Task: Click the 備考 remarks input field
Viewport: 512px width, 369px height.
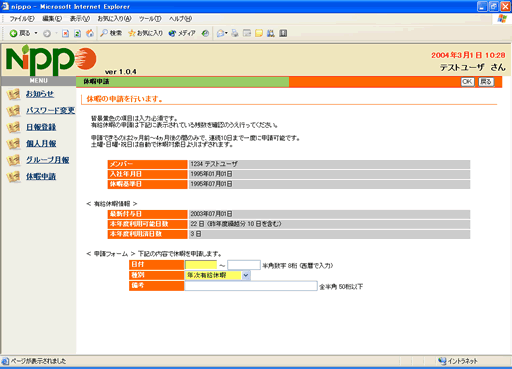Action: coord(251,286)
